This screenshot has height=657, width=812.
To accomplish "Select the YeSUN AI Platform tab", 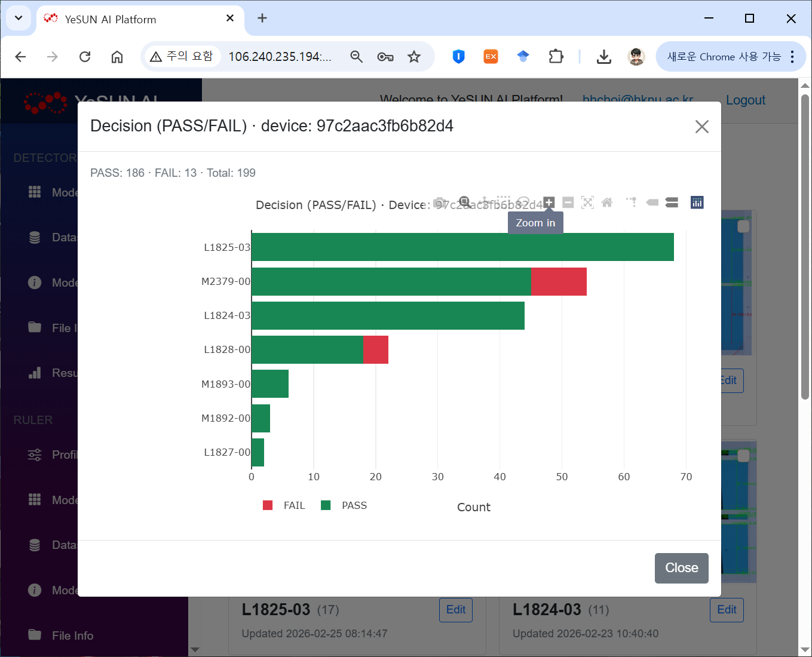I will coord(131,19).
